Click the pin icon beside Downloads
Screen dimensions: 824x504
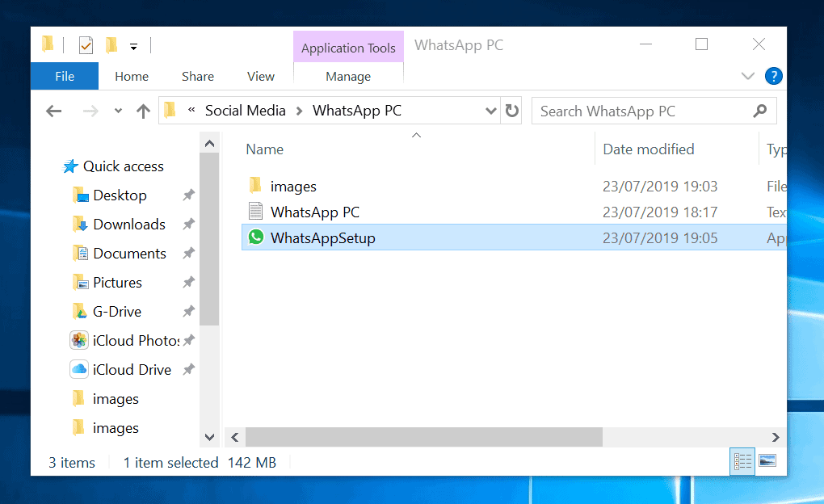tap(189, 224)
